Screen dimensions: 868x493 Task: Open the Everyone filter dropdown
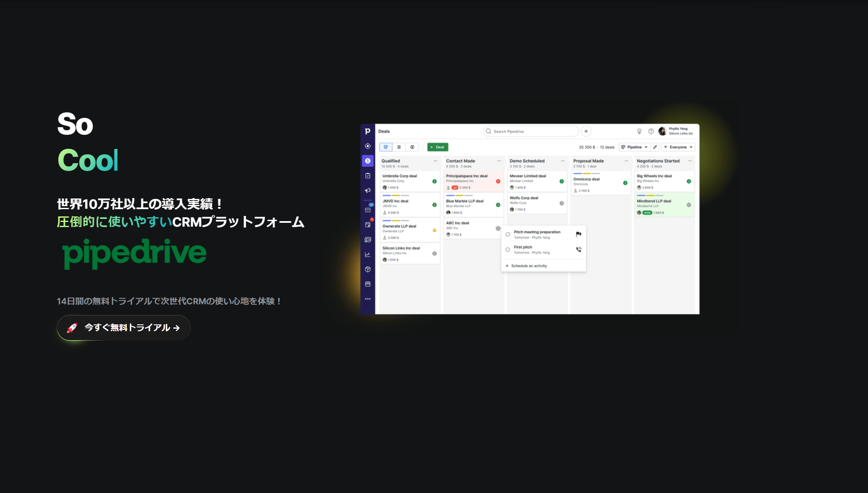(678, 147)
